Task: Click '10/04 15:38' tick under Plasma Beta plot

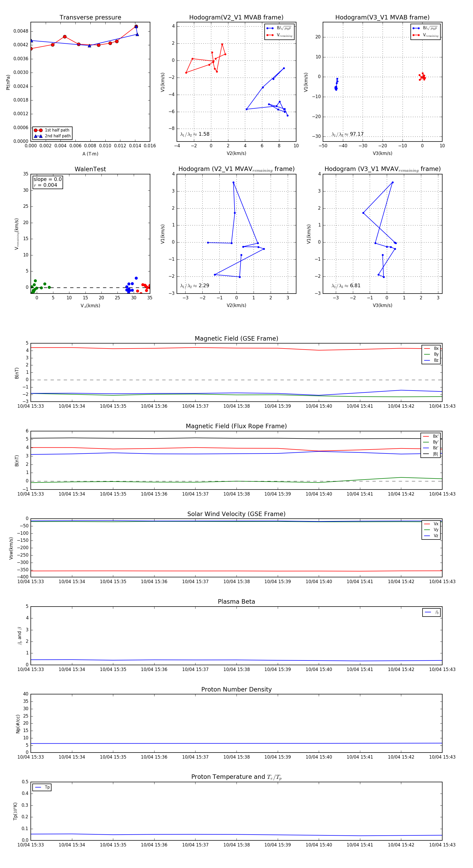Action: 236,669
